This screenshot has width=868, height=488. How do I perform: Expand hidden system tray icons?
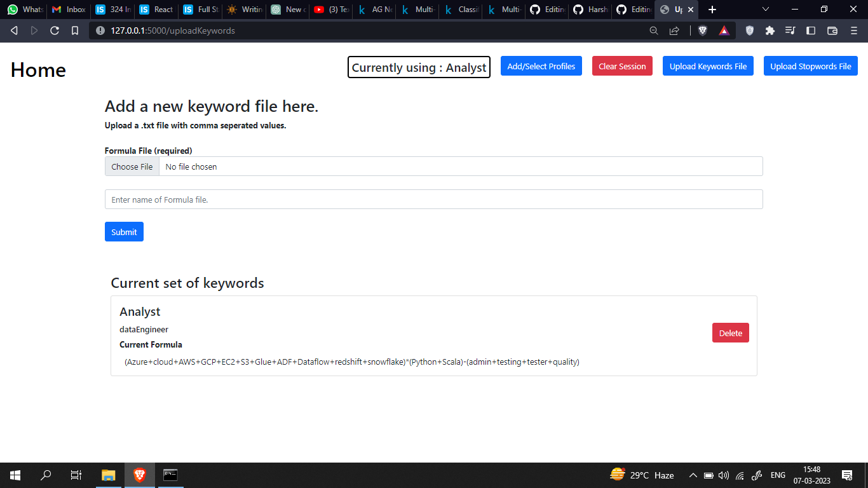pos(693,475)
